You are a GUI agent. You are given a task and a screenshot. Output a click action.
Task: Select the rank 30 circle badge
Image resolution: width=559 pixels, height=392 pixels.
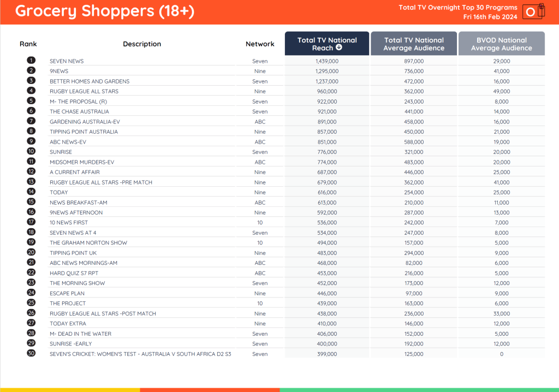31,353
